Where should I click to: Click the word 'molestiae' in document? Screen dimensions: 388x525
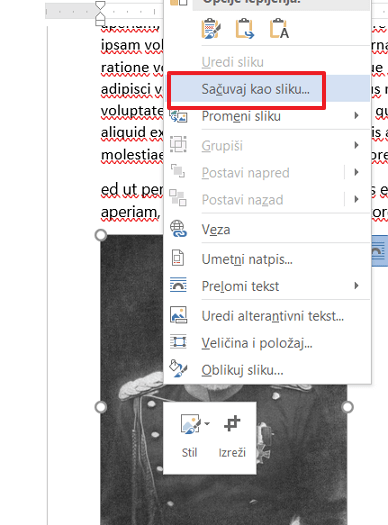pos(132,155)
